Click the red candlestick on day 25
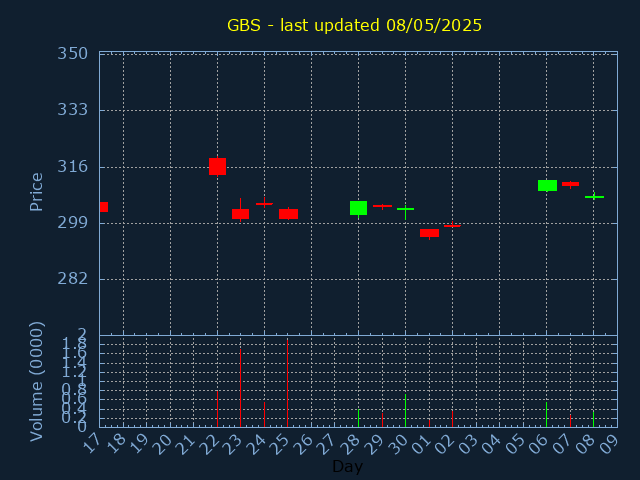This screenshot has height=480, width=640. pyautogui.click(x=288, y=214)
